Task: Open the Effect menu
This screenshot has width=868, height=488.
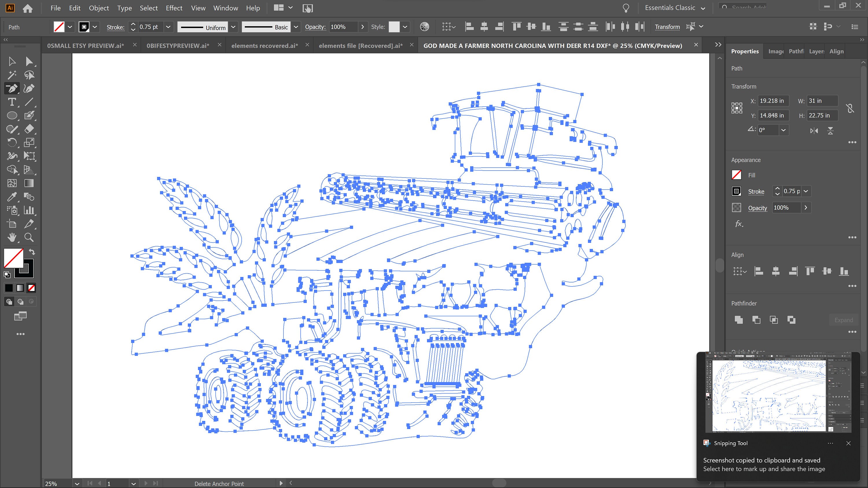Action: (174, 8)
